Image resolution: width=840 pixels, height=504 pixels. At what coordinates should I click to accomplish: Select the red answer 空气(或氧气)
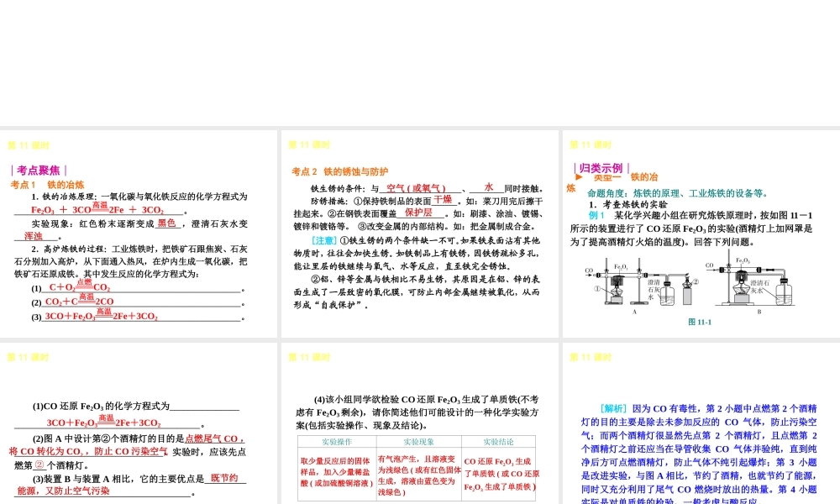coord(416,188)
